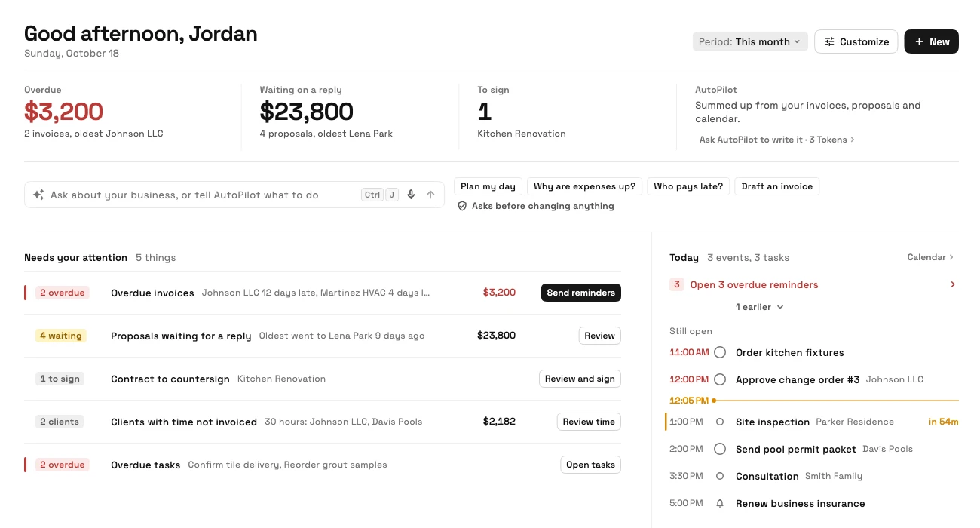Mark "Order kitchen fixtures" as done
980x528 pixels.
720,352
